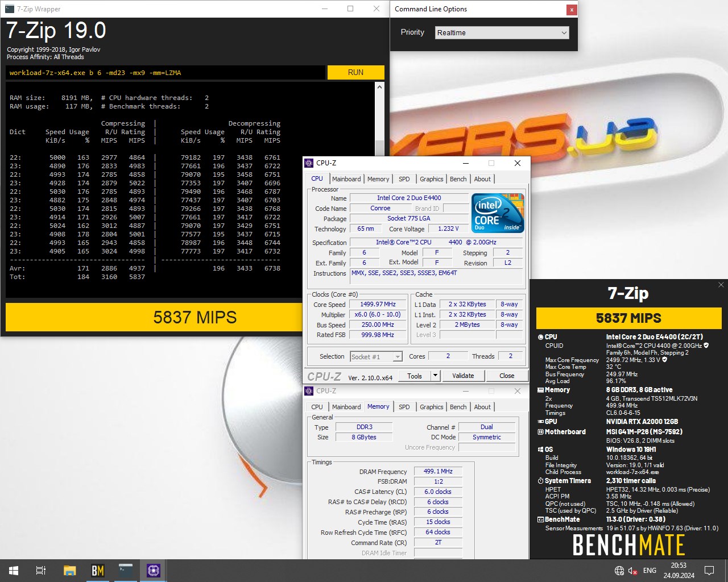
Task: Click the Intel Core 2 Duo E4400 name field
Action: pos(409,198)
